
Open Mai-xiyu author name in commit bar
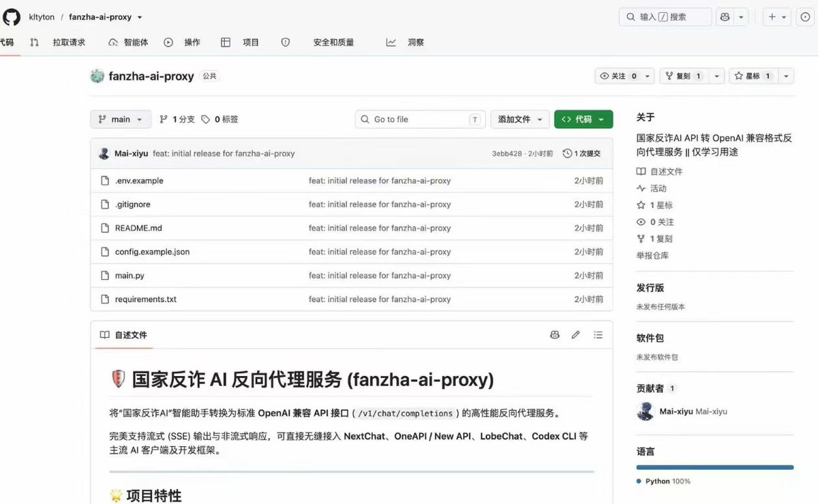point(131,153)
